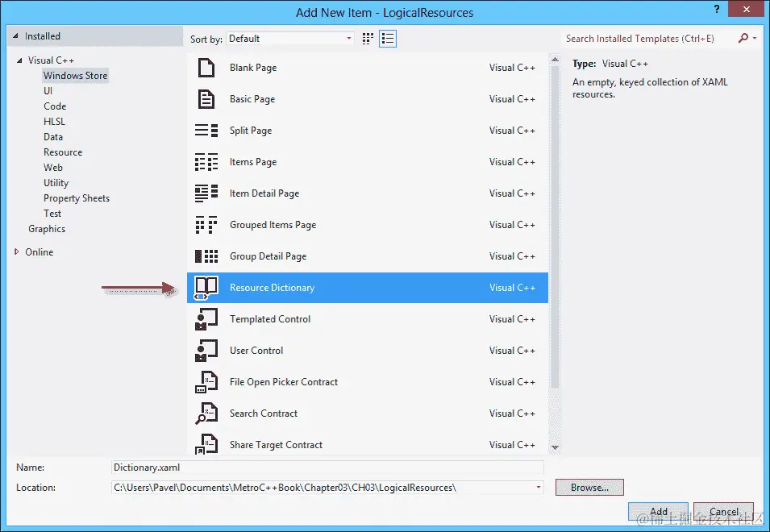This screenshot has height=532, width=770.
Task: Click the Search Installed Templates box
Action: [x=648, y=38]
